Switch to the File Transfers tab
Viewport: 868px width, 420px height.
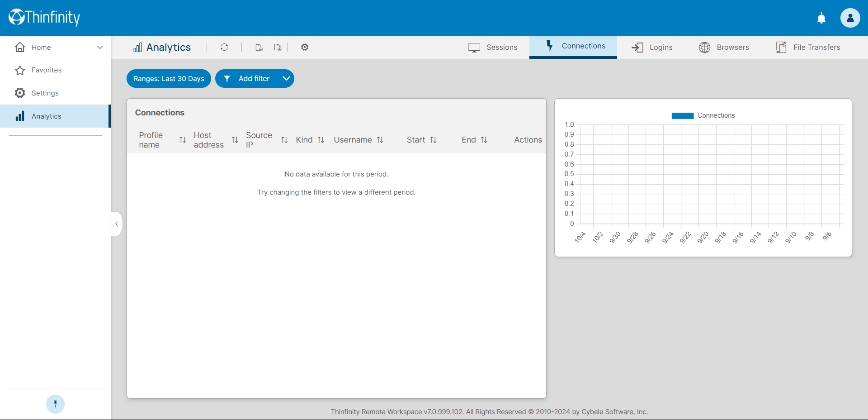(x=808, y=48)
